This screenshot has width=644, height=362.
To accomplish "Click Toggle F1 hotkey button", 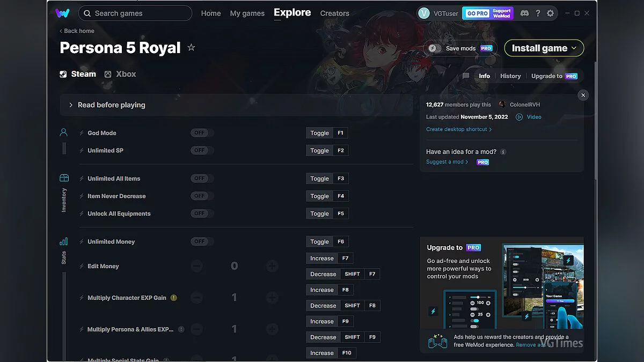I will (327, 133).
